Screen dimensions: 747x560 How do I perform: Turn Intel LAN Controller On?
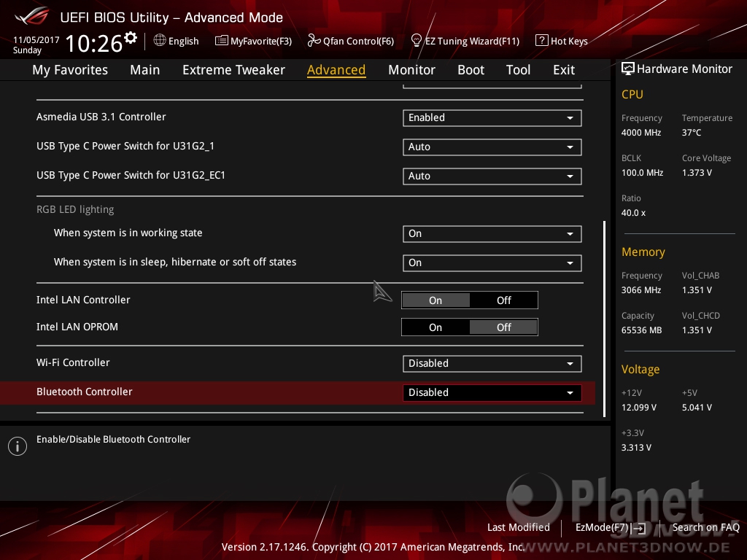pyautogui.click(x=436, y=300)
